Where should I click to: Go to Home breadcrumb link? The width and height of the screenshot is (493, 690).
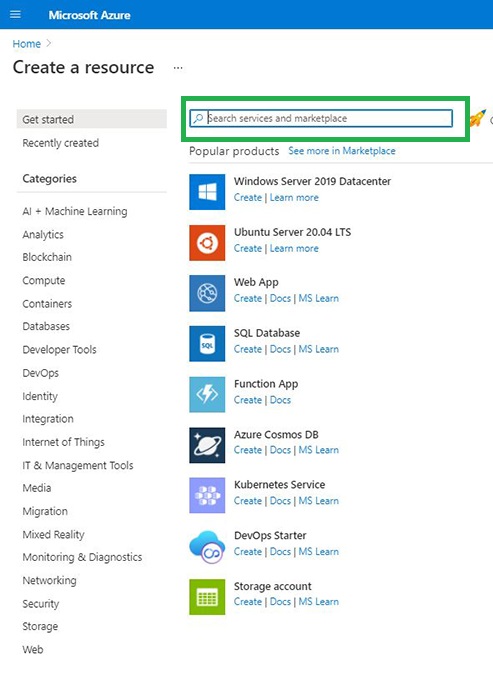[26, 44]
